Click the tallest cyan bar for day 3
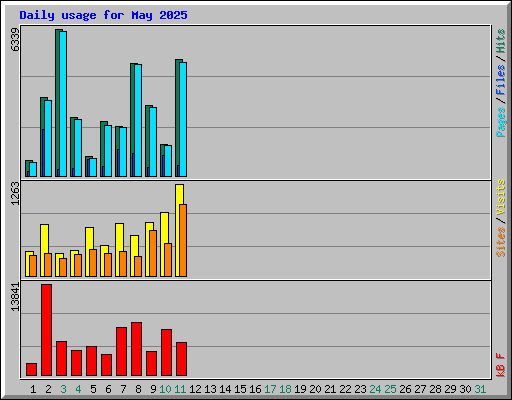 [x=63, y=104]
